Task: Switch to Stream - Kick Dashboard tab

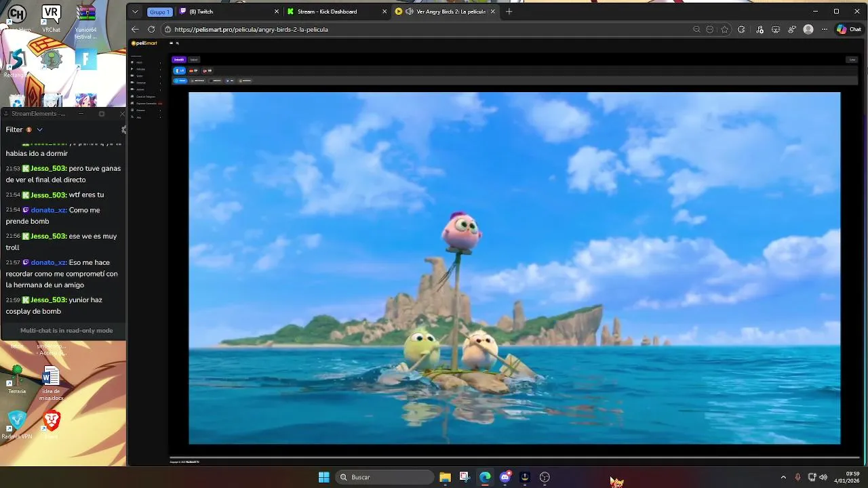Action: tap(336, 12)
